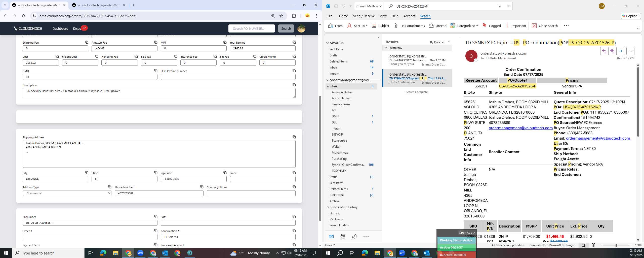The image size is (644, 258).
Task: Collapse the Outlook folder pane
Action: coord(378,38)
